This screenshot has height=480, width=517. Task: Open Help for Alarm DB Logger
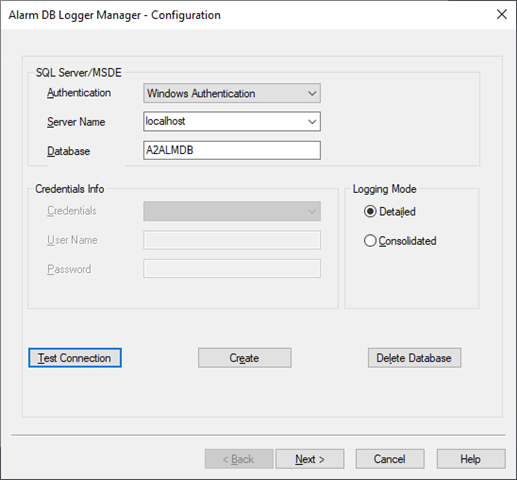(471, 459)
